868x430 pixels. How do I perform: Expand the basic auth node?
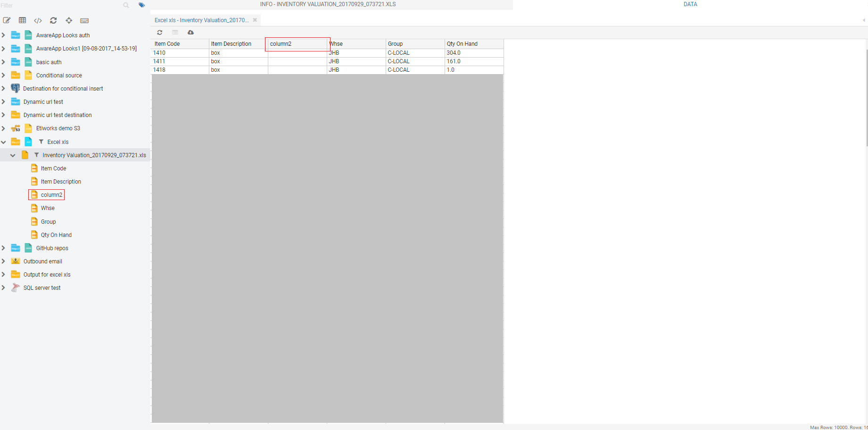coord(3,62)
